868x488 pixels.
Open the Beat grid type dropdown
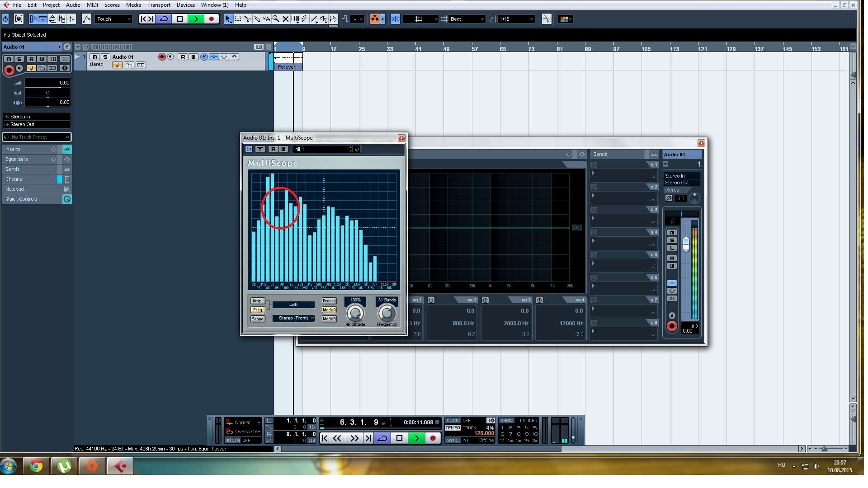[x=467, y=19]
